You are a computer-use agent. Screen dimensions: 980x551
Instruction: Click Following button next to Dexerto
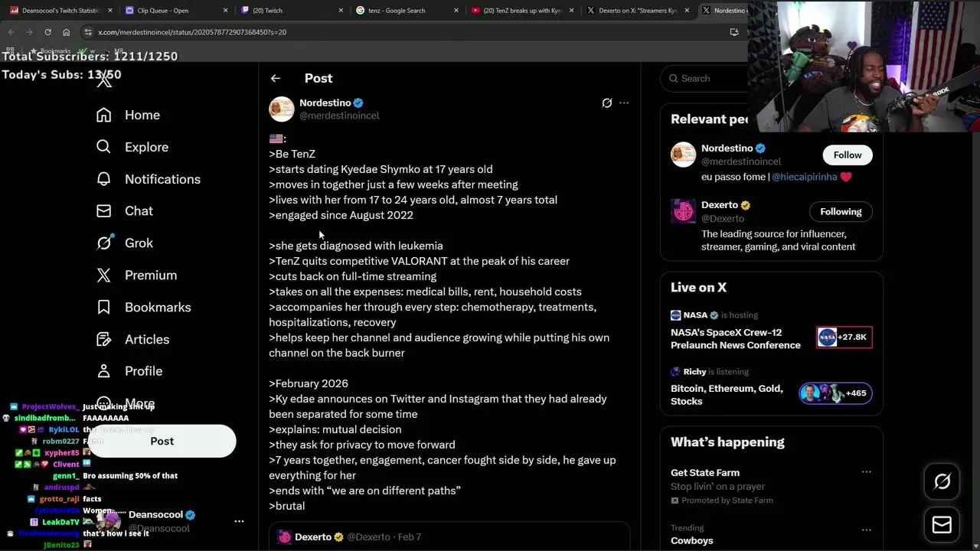(x=841, y=212)
